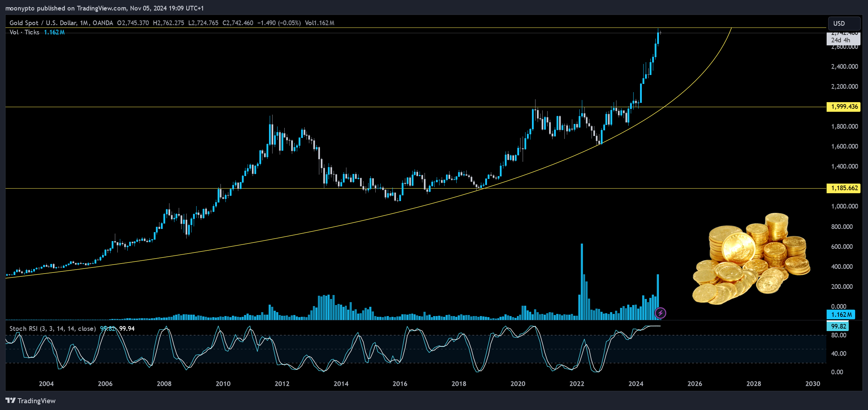This screenshot has height=410, width=868.
Task: Click the 2010 year on time axis
Action: click(x=223, y=384)
